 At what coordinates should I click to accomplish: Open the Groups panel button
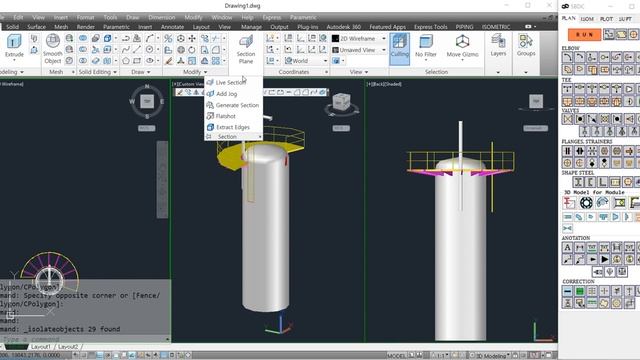tap(526, 45)
